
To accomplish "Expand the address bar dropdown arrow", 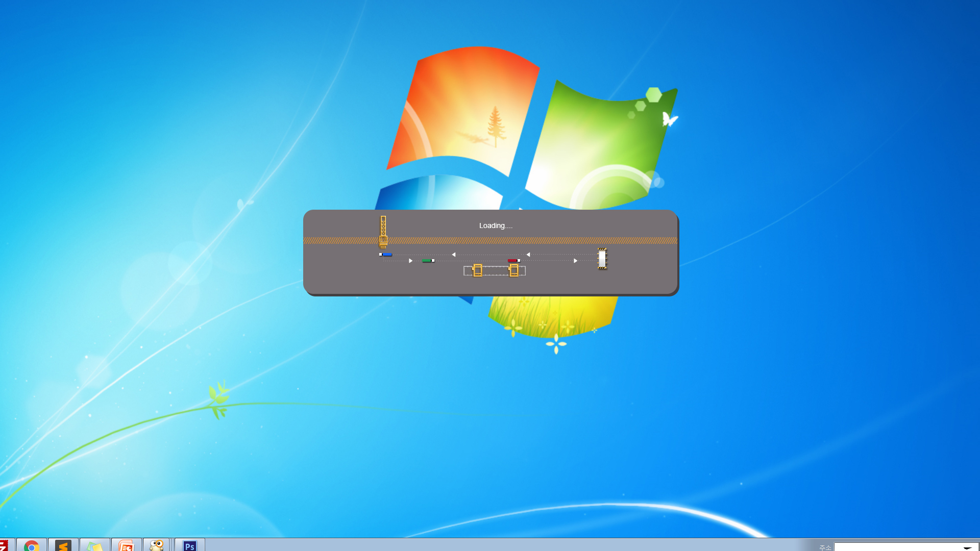I will point(967,547).
